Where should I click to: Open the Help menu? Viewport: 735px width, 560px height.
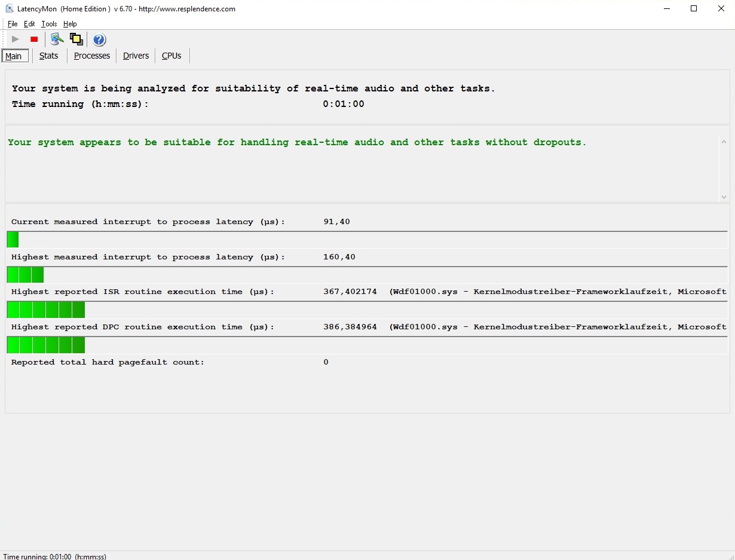click(70, 24)
